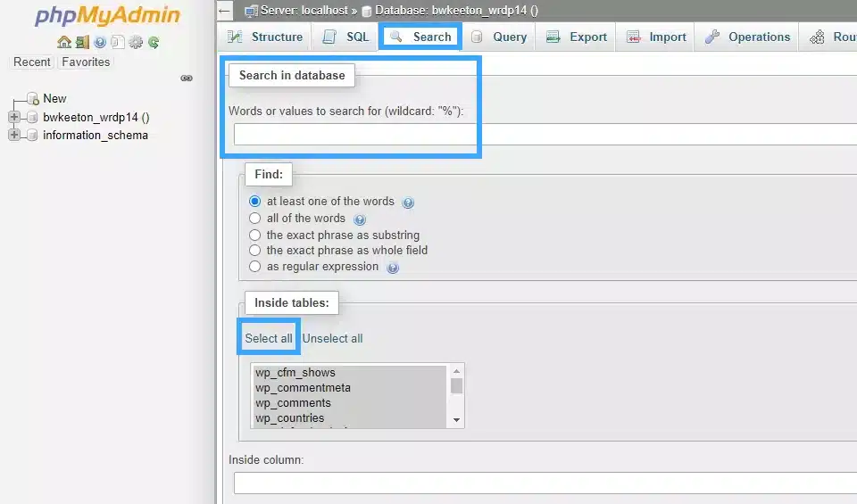Click Select all tables link

coord(269,338)
